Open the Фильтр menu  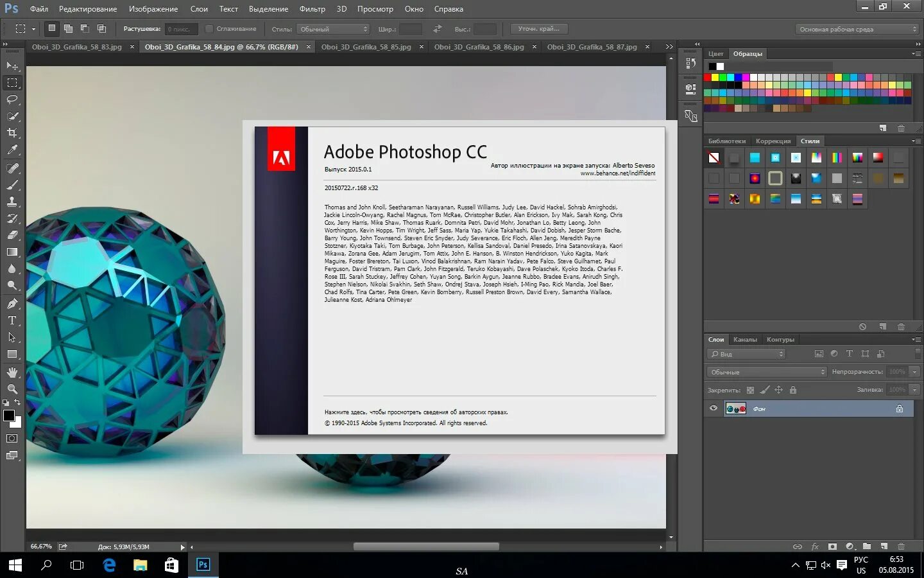click(x=312, y=9)
